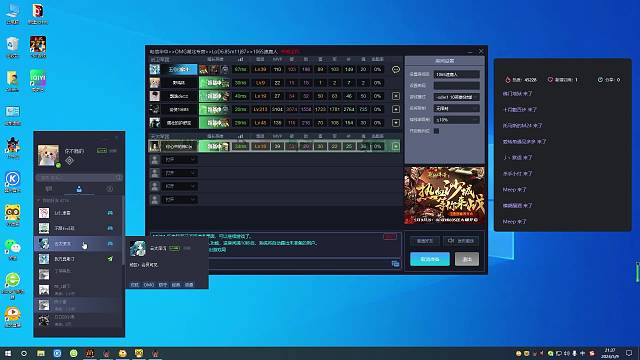640x360 pixels.
Task: Click the 67ms ping cell of host row
Action: [x=240, y=69]
